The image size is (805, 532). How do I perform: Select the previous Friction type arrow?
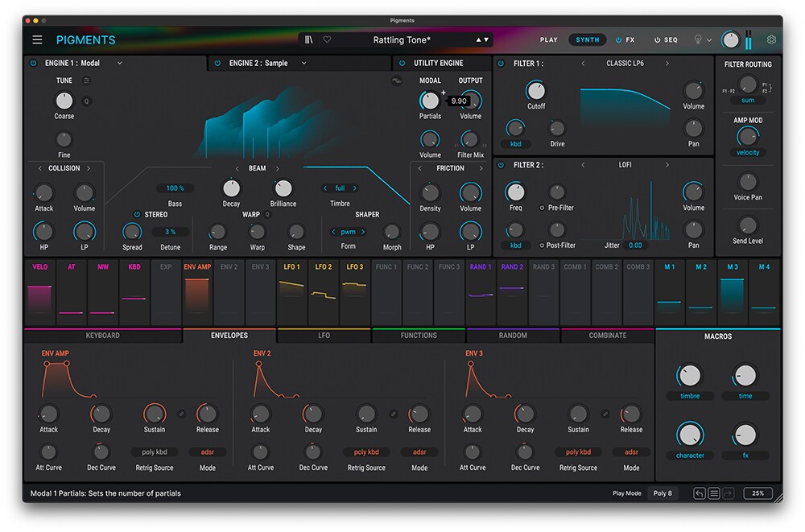[x=420, y=168]
